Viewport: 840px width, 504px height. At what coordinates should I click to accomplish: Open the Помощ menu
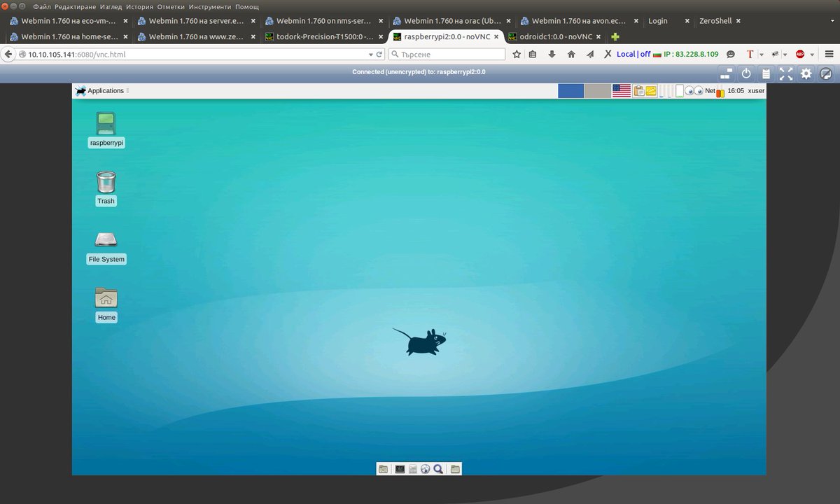247,6
